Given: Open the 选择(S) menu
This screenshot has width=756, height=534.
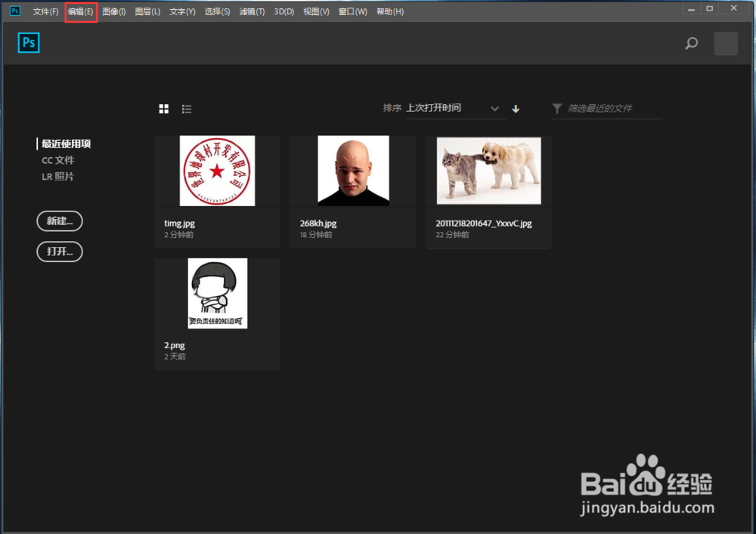Looking at the screenshot, I should (x=217, y=11).
